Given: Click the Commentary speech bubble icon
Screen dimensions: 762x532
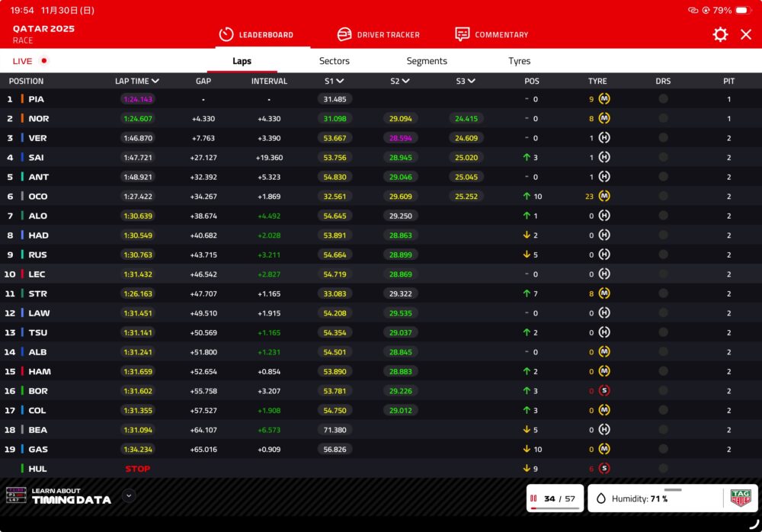Looking at the screenshot, I should coord(462,34).
